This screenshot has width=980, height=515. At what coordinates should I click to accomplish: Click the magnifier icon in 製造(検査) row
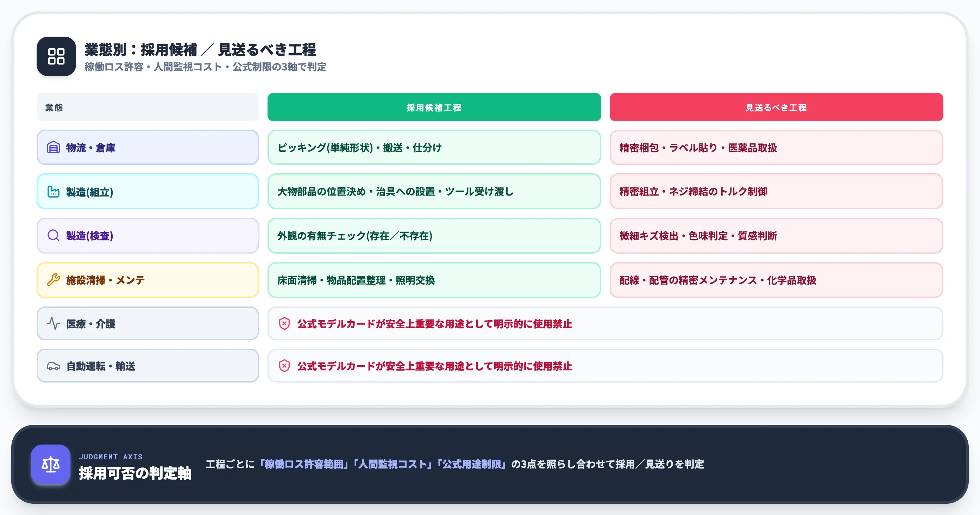(x=53, y=236)
